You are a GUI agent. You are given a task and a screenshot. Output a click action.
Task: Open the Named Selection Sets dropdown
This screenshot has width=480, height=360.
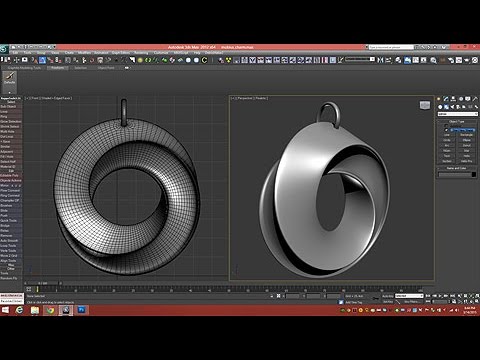coord(360,59)
